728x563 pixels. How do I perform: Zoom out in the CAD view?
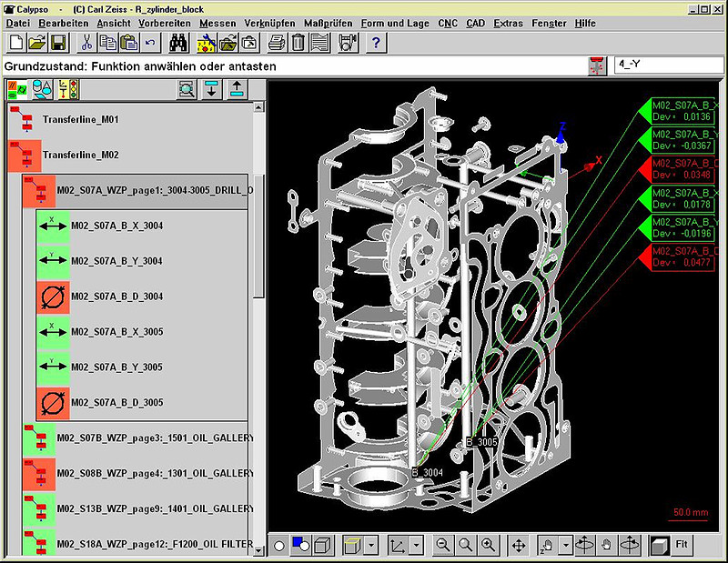[x=443, y=545]
